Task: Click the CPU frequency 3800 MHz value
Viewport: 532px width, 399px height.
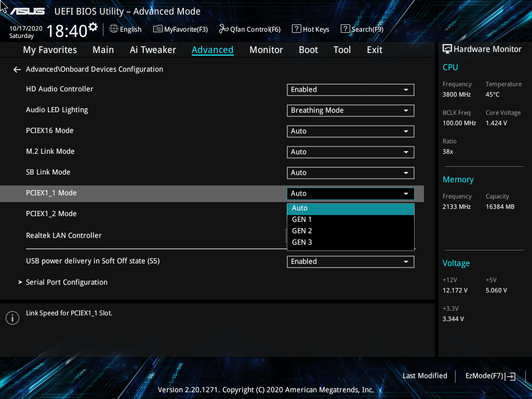Action: (457, 95)
